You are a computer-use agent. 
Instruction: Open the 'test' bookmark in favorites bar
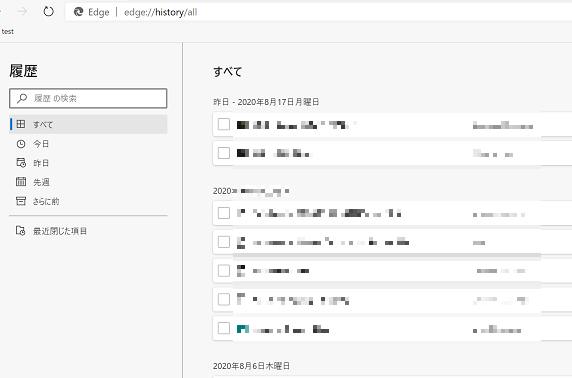point(8,32)
